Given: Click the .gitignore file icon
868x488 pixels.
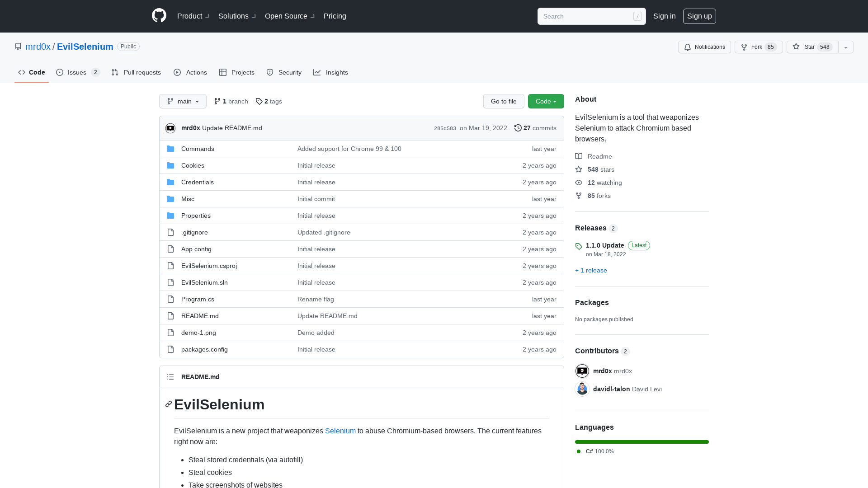Looking at the screenshot, I should [170, 232].
